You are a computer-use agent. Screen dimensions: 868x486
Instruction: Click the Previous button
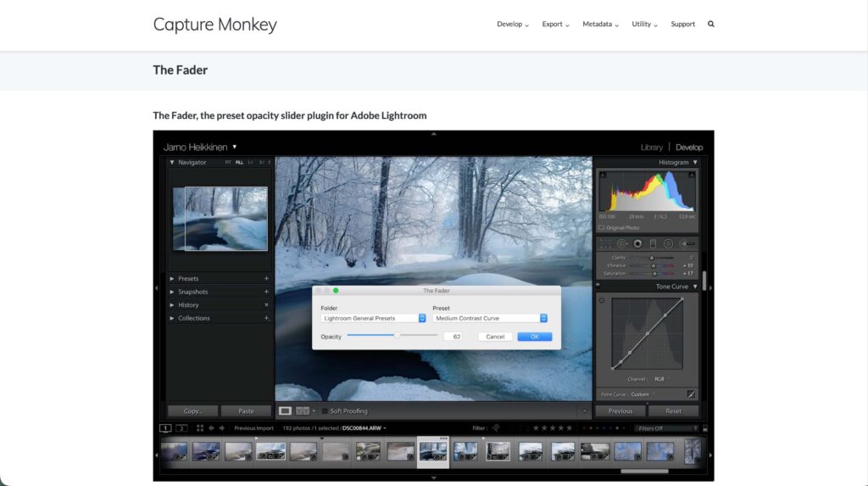[620, 411]
